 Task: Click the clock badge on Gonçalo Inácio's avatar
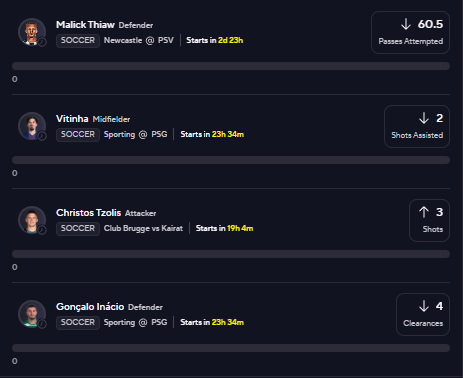coord(42,324)
